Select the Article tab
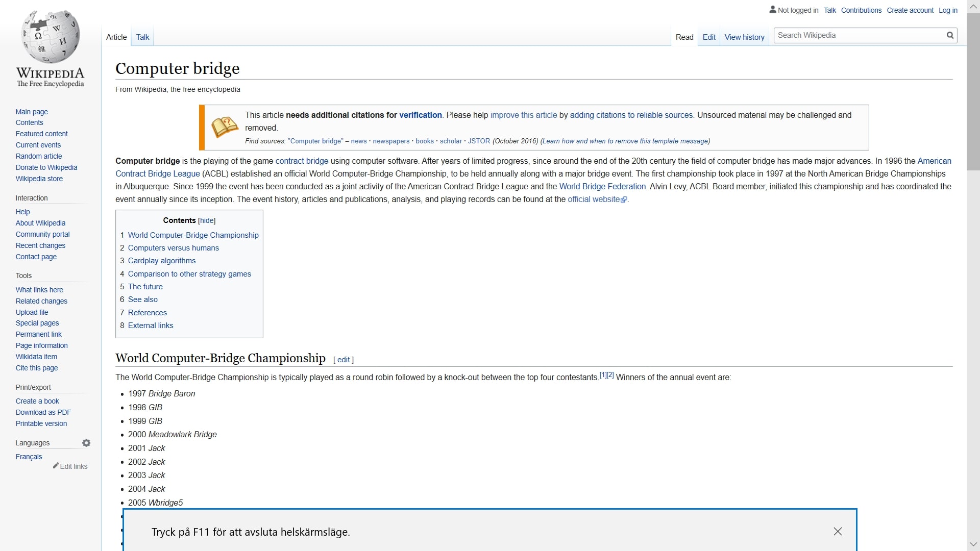 coord(116,37)
